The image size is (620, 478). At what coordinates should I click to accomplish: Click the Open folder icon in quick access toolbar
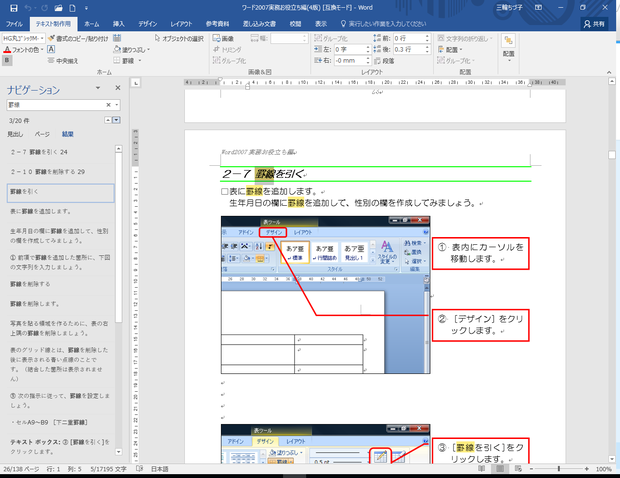point(59,8)
